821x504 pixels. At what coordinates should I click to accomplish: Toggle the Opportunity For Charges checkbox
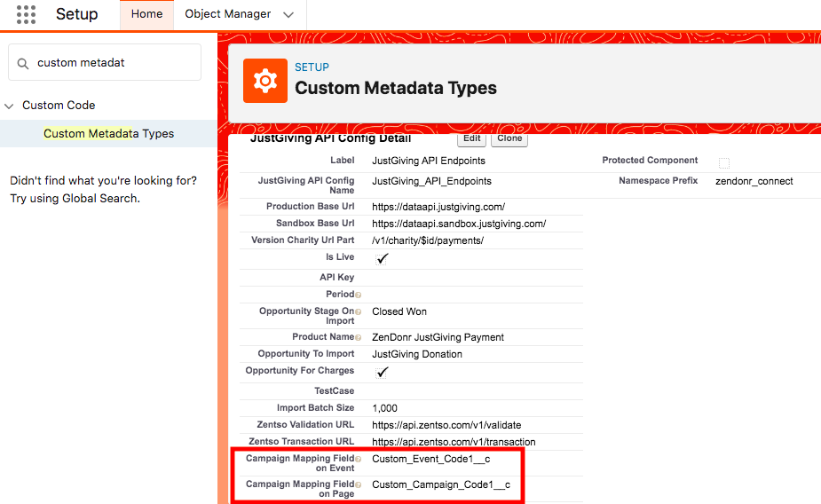(383, 372)
